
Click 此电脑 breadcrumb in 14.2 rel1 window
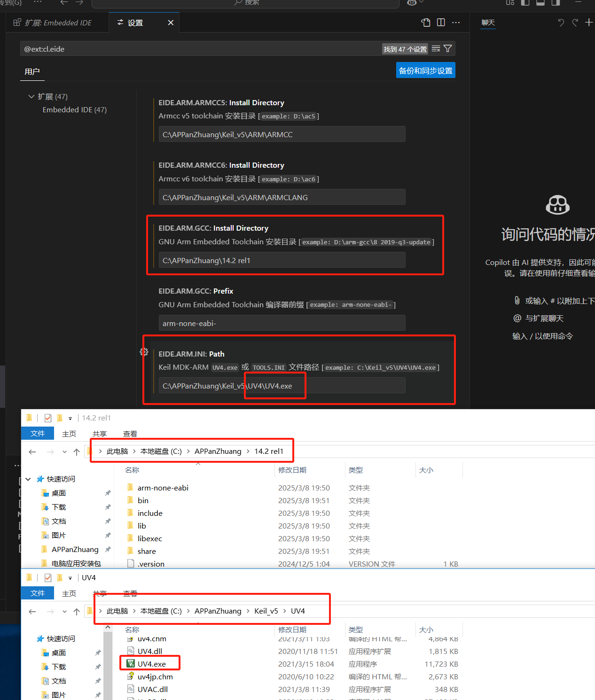(x=117, y=451)
